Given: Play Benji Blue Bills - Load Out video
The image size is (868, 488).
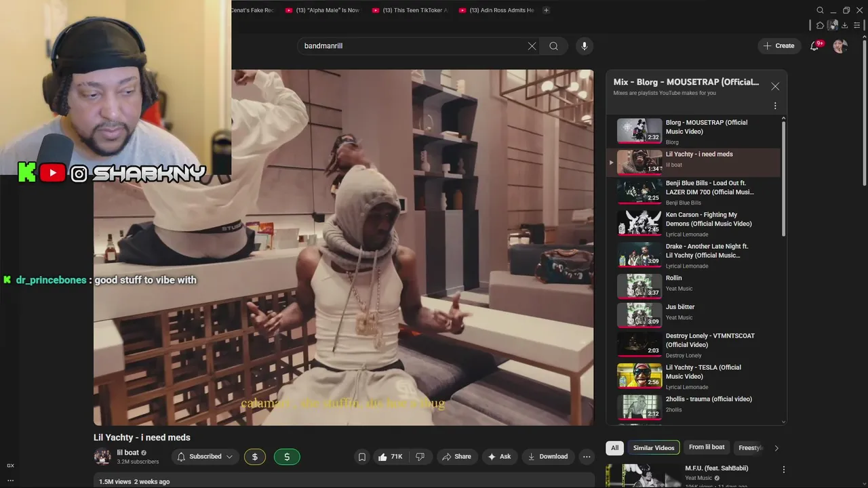Looking at the screenshot, I should coord(694,192).
